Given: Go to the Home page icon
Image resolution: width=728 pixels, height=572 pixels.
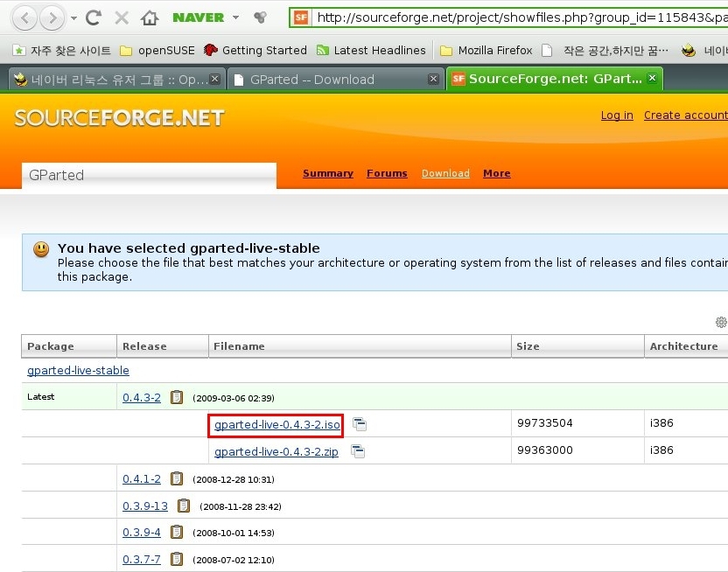Looking at the screenshot, I should [150, 18].
